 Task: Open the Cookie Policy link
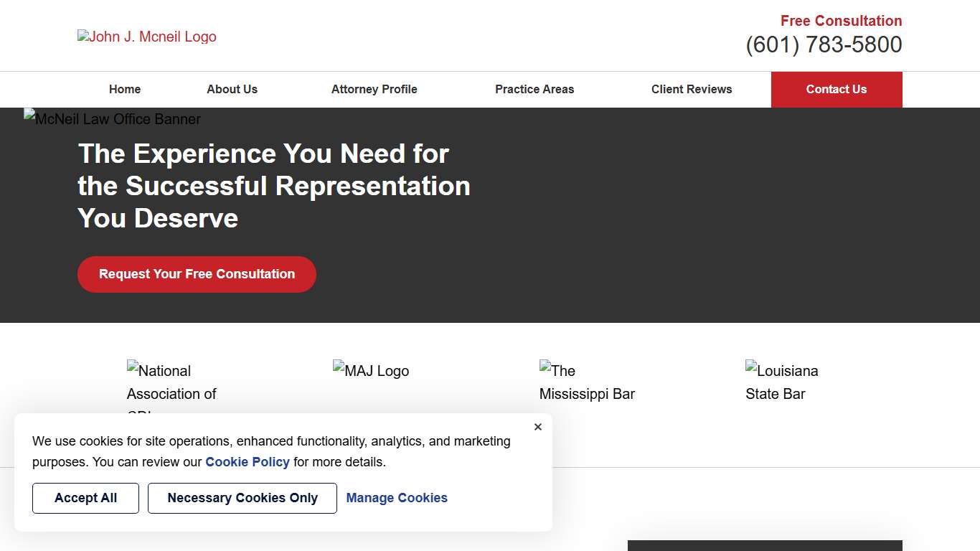(248, 462)
